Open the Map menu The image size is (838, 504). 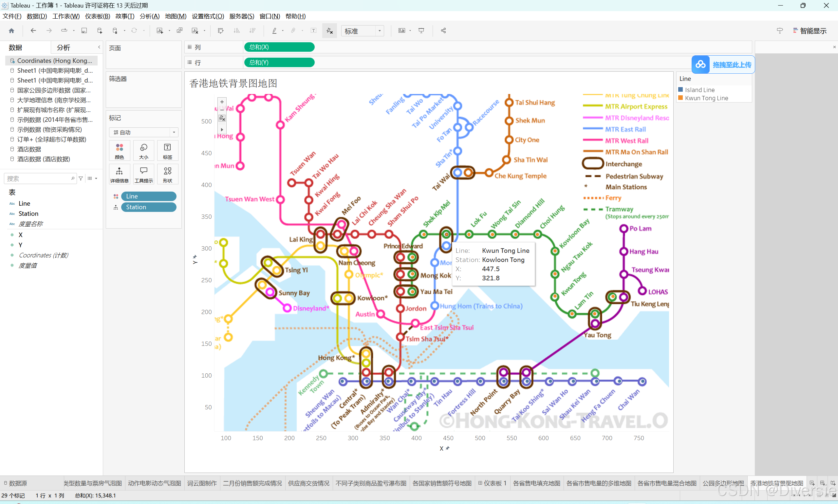coord(176,16)
